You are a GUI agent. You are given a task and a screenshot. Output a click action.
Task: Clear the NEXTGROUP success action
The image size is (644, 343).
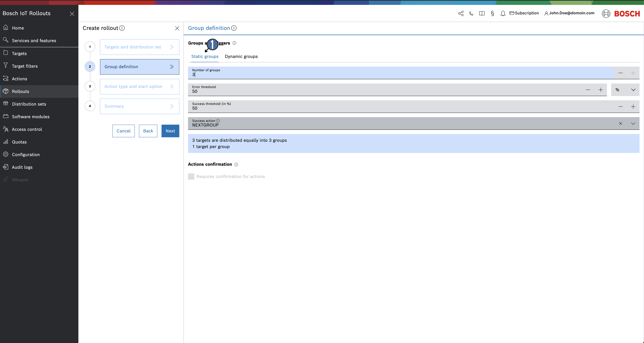tap(621, 123)
